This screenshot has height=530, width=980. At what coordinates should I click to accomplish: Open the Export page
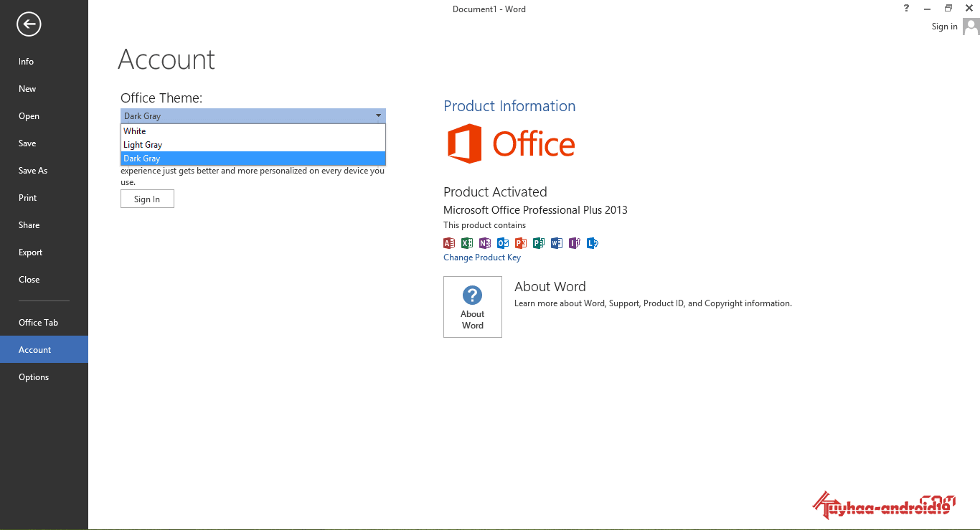click(44, 252)
